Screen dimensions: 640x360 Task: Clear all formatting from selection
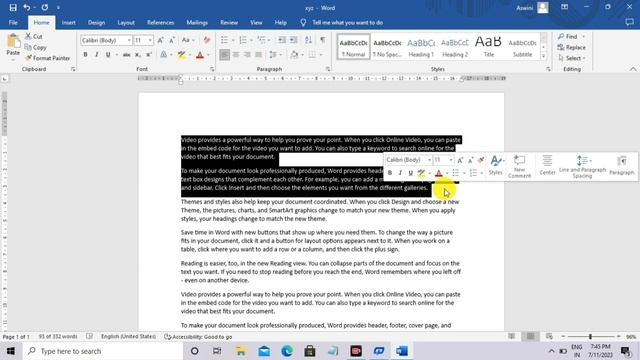tap(207, 40)
